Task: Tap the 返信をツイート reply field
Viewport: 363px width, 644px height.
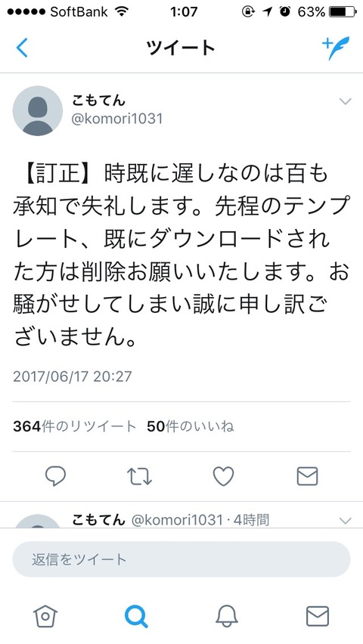Action: (x=181, y=559)
